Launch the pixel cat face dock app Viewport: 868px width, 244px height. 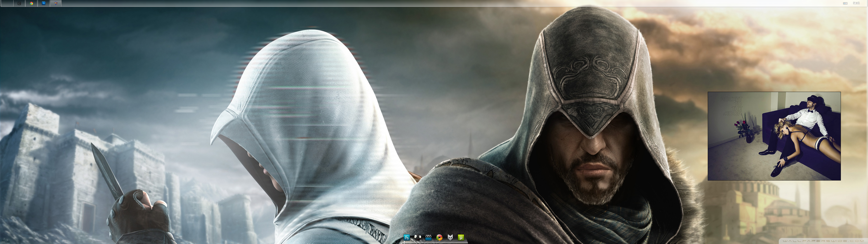[450, 238]
